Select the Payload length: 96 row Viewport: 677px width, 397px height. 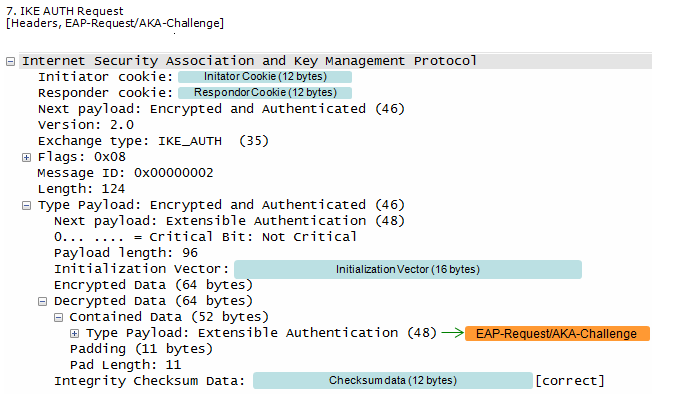click(126, 253)
